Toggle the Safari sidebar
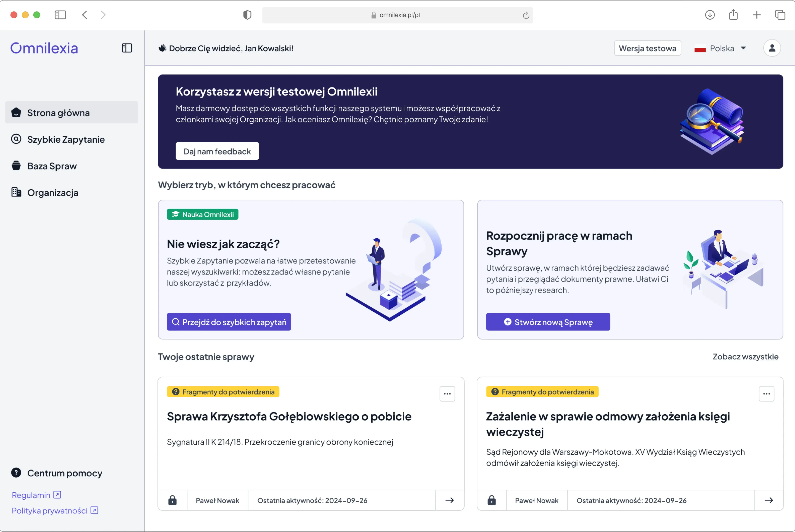The image size is (795, 532). [x=60, y=15]
